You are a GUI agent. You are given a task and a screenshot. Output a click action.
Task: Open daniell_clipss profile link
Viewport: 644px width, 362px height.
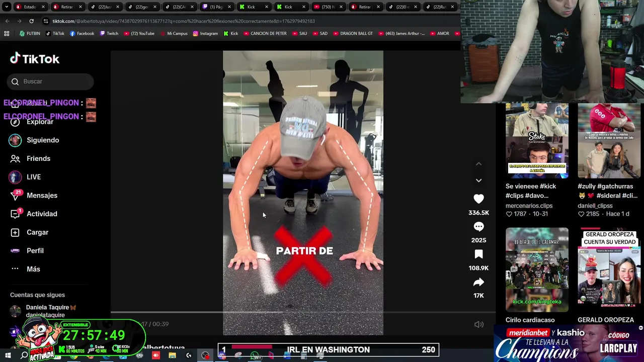[x=595, y=206]
